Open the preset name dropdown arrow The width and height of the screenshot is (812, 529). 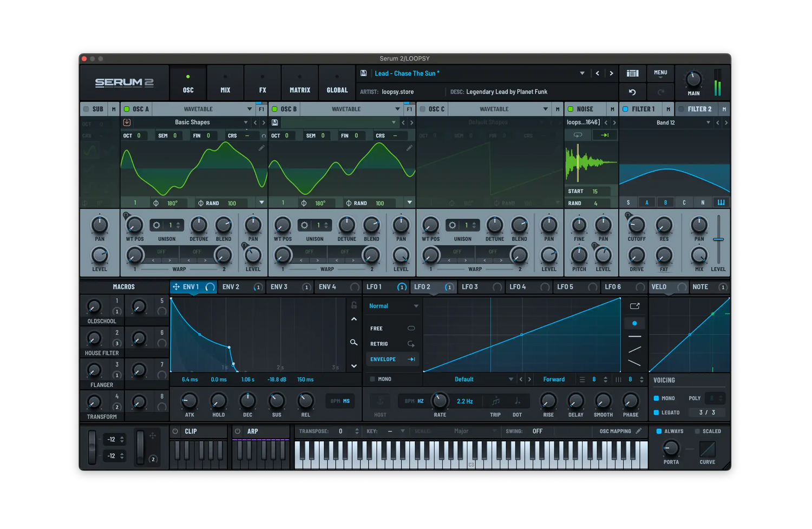click(x=582, y=73)
